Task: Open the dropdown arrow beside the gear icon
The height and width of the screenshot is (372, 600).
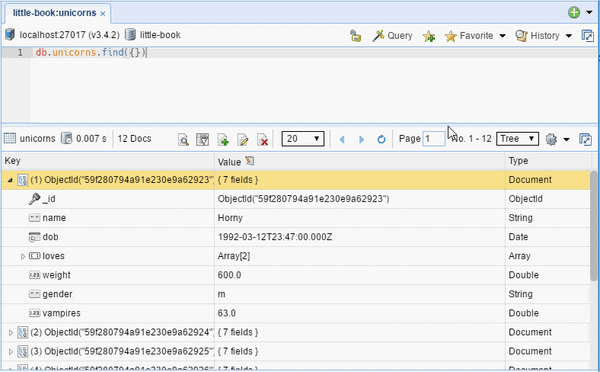Action: pos(566,139)
